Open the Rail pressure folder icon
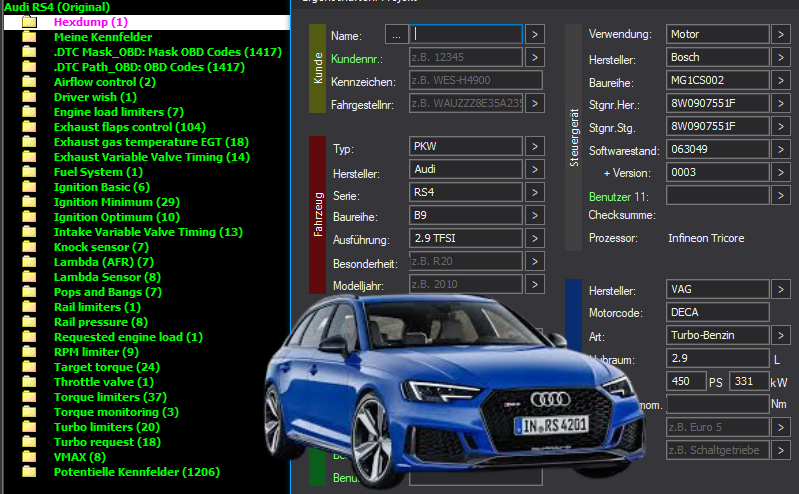The width and height of the screenshot is (799, 494). pyautogui.click(x=30, y=322)
